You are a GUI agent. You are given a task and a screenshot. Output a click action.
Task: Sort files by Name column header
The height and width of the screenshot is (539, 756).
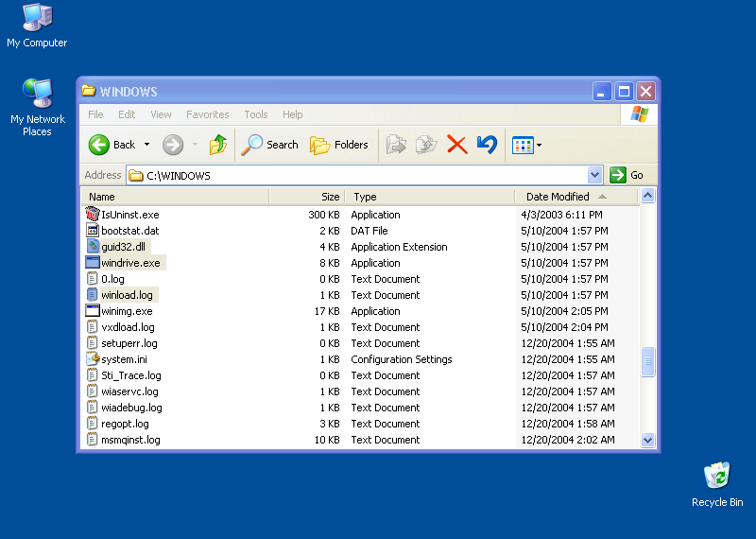pyautogui.click(x=175, y=197)
